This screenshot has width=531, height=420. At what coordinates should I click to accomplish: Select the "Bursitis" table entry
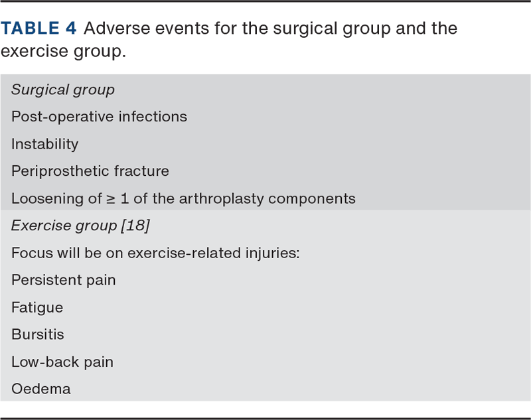pos(38,334)
